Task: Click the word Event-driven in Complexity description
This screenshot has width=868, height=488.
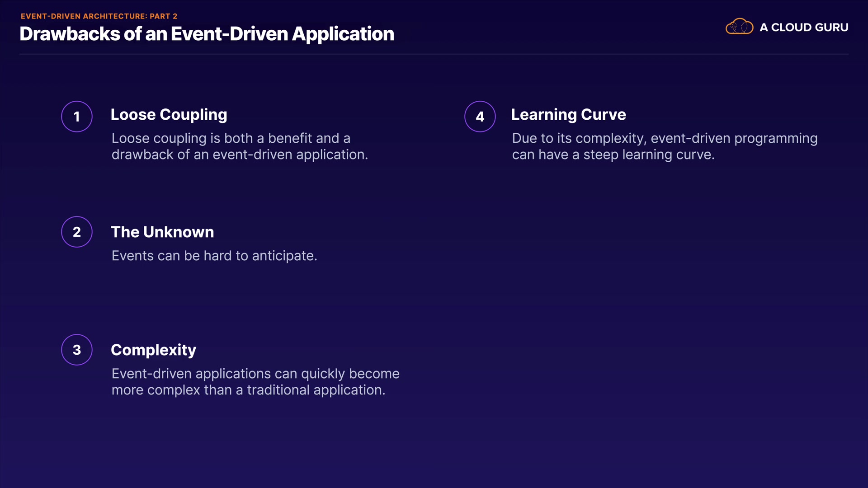Action: 151,374
